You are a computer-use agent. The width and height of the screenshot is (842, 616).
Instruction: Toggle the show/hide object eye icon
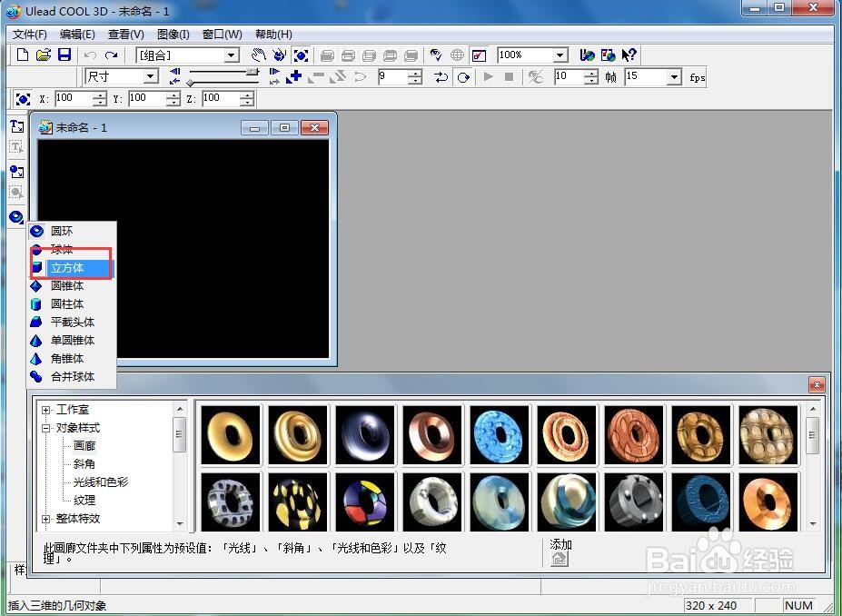pos(436,55)
